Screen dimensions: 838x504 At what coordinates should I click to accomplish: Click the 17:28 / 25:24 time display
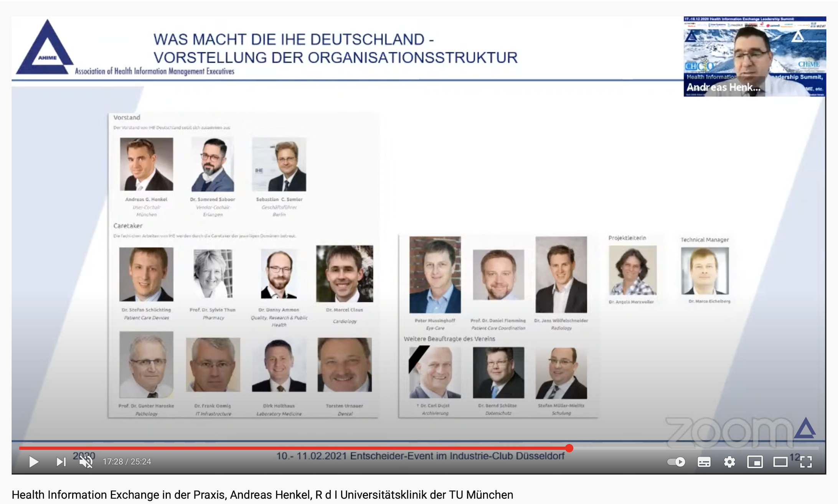(x=127, y=462)
